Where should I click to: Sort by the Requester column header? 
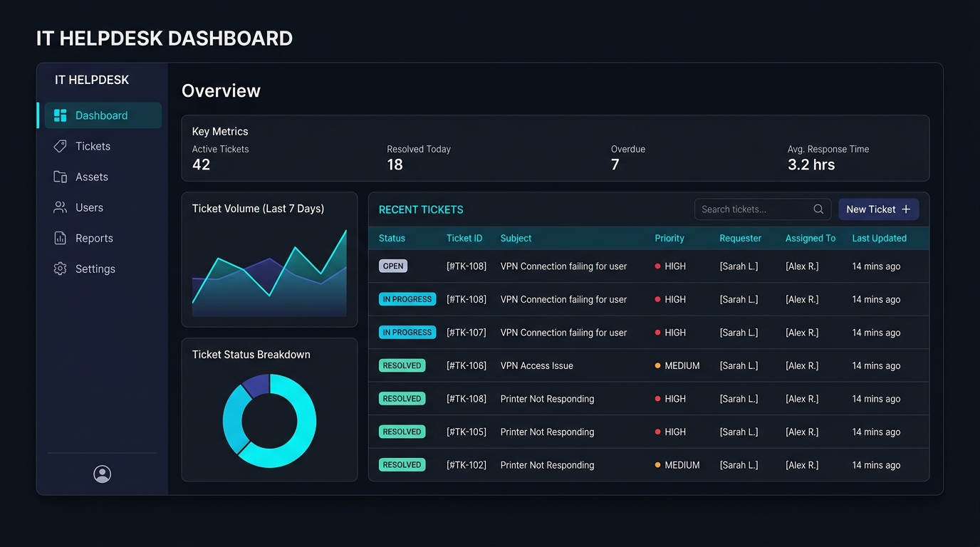tap(741, 239)
